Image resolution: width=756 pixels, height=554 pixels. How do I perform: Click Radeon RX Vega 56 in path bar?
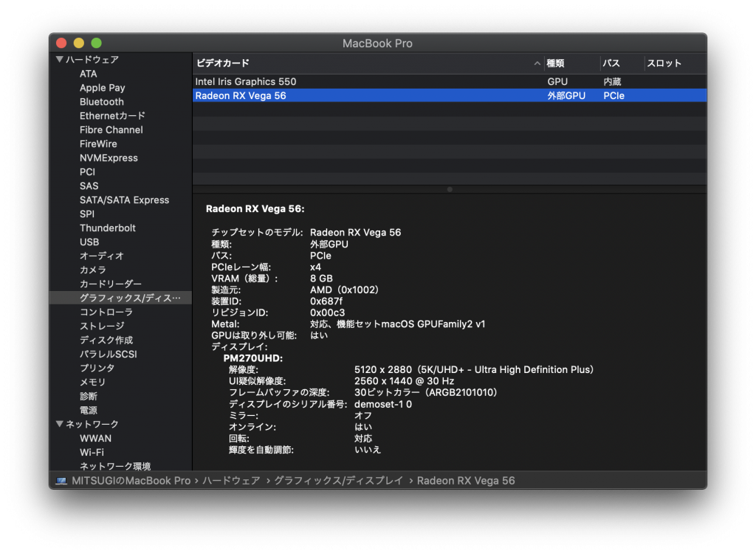(x=466, y=481)
